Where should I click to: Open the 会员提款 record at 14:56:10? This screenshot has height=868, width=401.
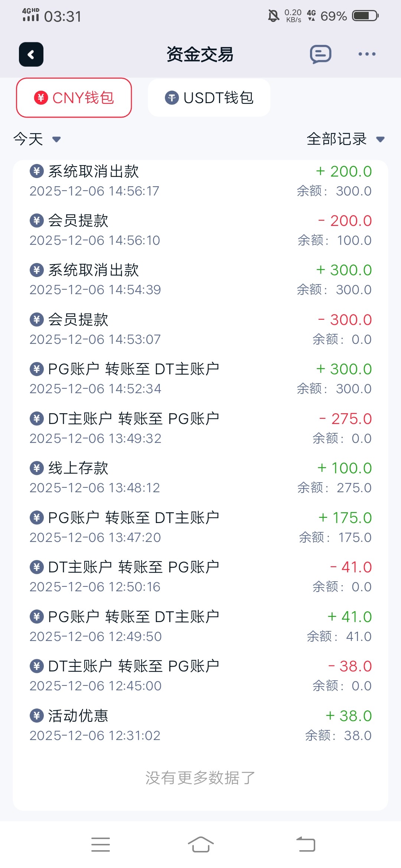[x=200, y=230]
